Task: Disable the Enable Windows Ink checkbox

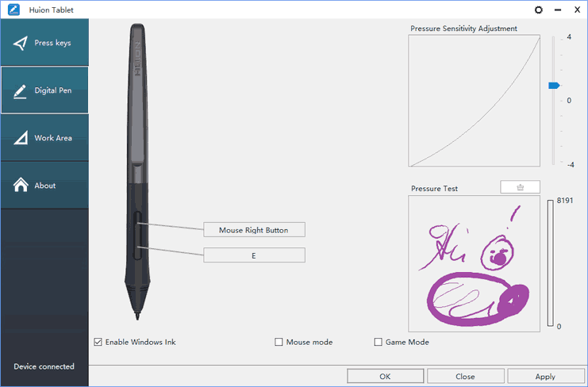Action: (x=98, y=342)
